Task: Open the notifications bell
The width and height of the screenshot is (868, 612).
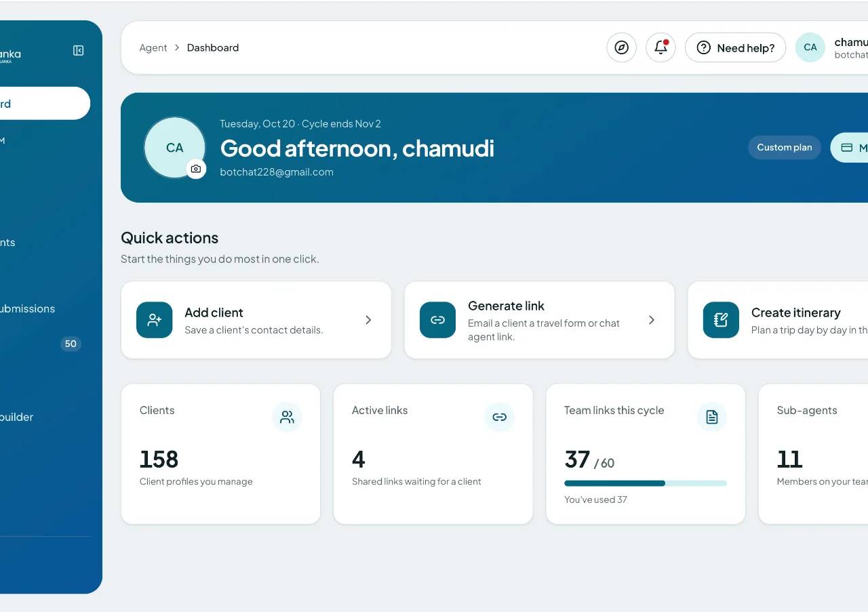Action: [660, 47]
